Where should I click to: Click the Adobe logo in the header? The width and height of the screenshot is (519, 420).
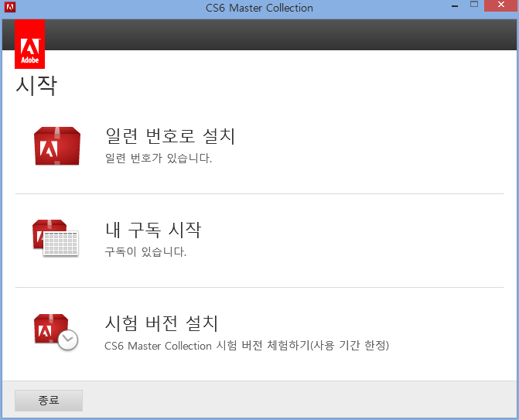tap(30, 44)
